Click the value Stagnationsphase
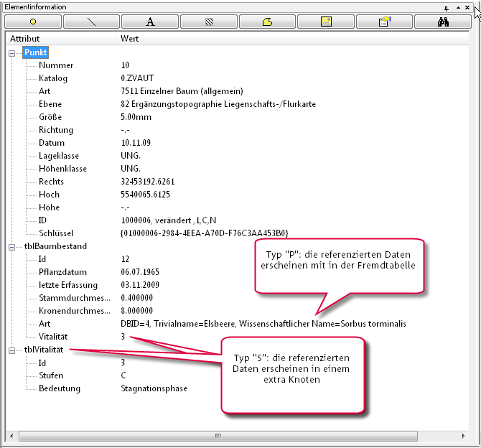481x448 pixels. (x=154, y=388)
